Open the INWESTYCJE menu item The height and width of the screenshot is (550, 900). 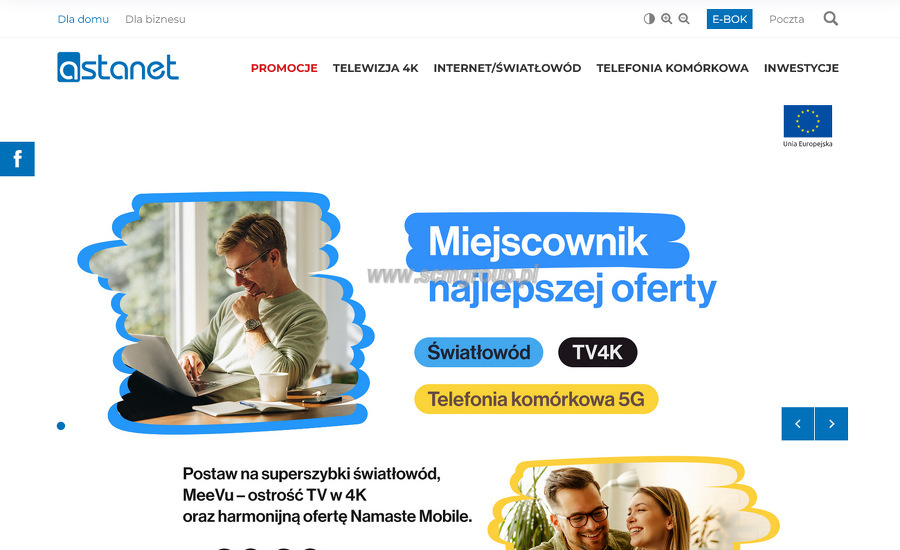tap(801, 68)
